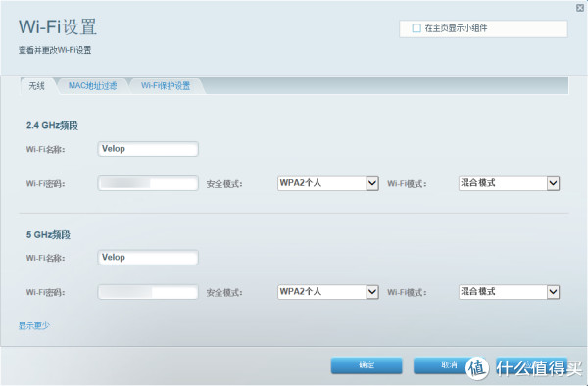Image resolution: width=588 pixels, height=386 pixels.
Task: Open the MAC地址过滤 tab
Action: point(93,86)
